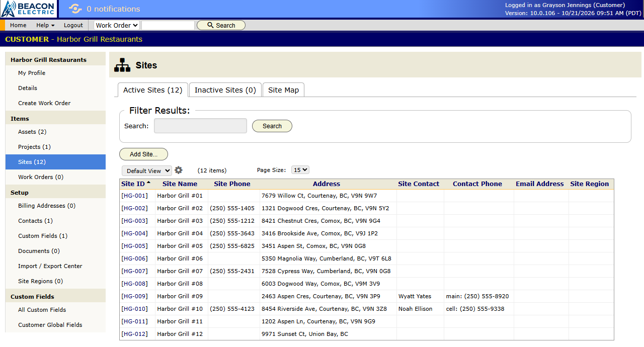The image size is (644, 347).
Task: Expand the Help menu
Action: (x=45, y=25)
